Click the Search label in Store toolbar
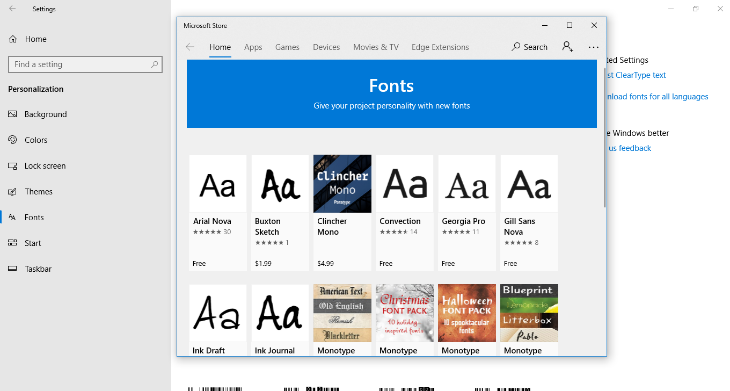This screenshot has height=391, width=730. tap(535, 47)
